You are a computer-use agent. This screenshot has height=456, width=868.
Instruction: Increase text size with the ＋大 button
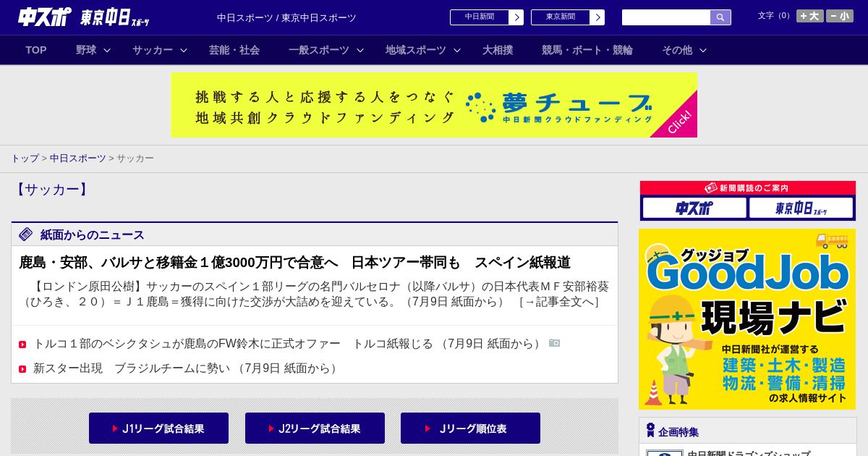point(810,16)
